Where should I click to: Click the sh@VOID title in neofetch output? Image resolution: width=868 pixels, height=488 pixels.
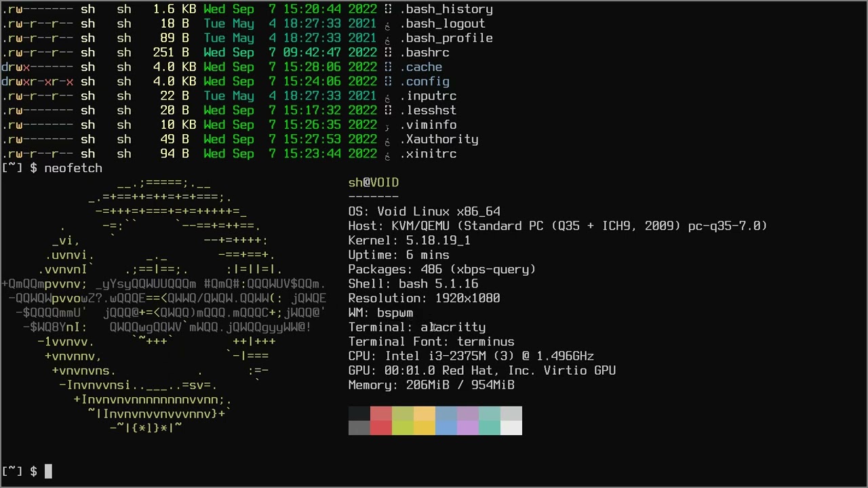click(374, 182)
